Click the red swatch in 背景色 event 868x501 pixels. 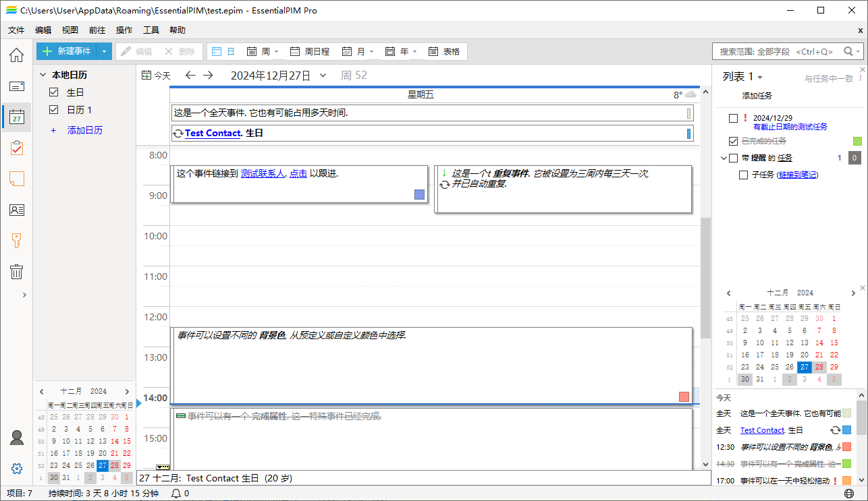pyautogui.click(x=684, y=396)
